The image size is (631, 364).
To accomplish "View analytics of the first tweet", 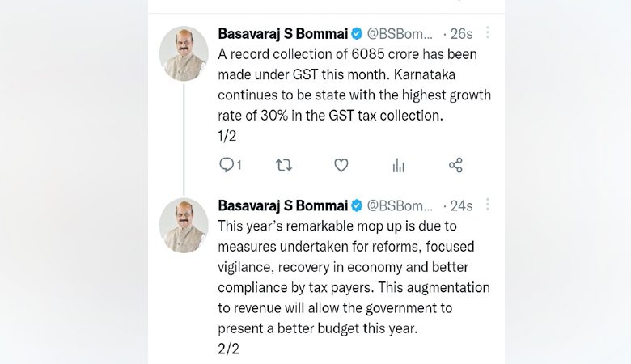I will [x=398, y=165].
